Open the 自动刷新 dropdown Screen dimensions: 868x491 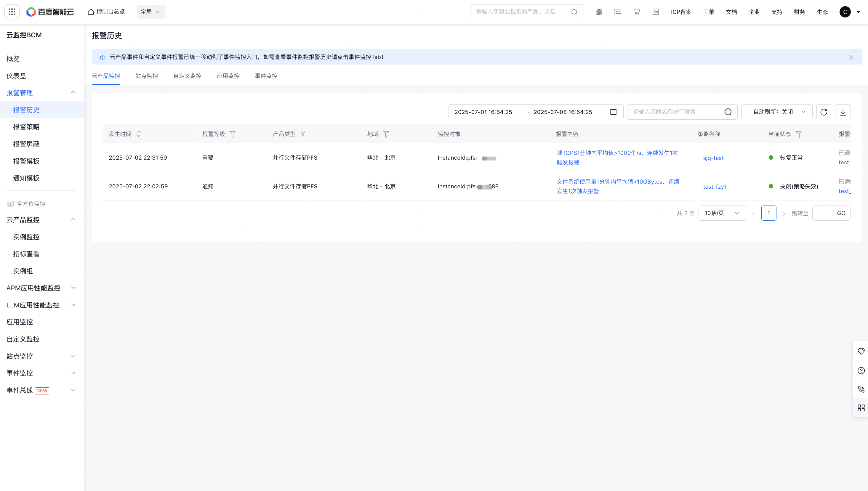point(776,112)
